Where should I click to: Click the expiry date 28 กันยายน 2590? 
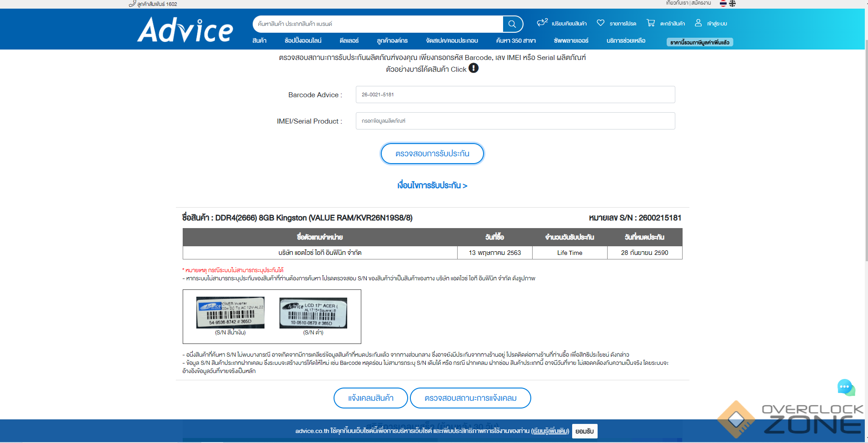click(645, 253)
